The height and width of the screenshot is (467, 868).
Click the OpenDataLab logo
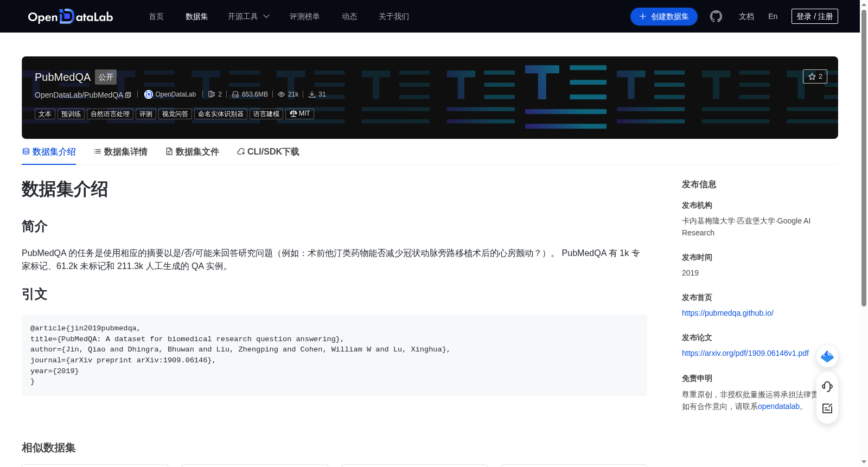click(x=71, y=16)
